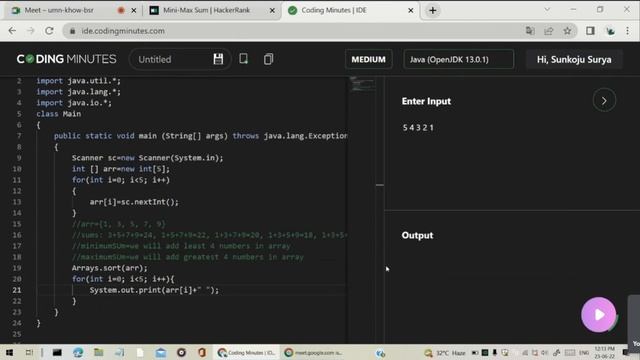This screenshot has width=640, height=360.
Task: Open the Chrome three-dot menu
Action: (628, 31)
